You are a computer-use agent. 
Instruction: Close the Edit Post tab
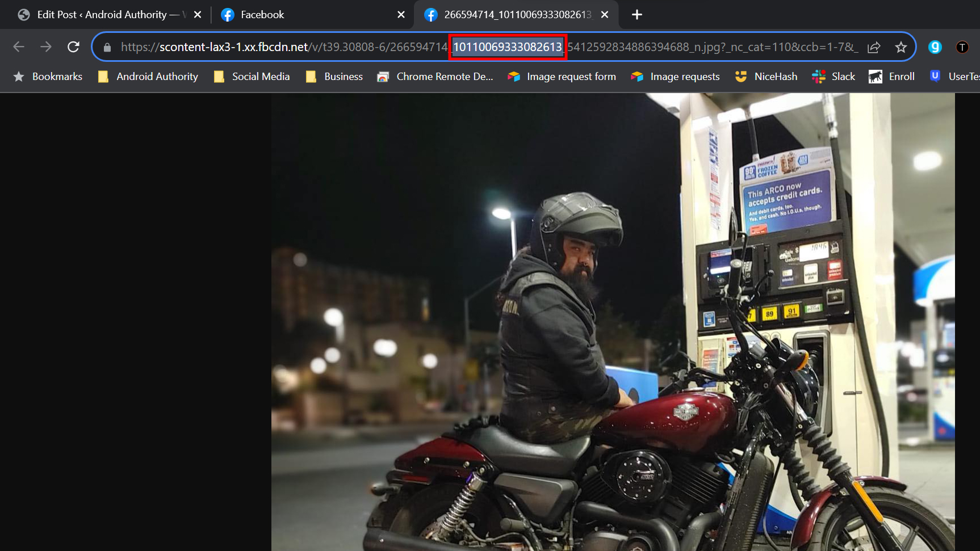point(198,15)
